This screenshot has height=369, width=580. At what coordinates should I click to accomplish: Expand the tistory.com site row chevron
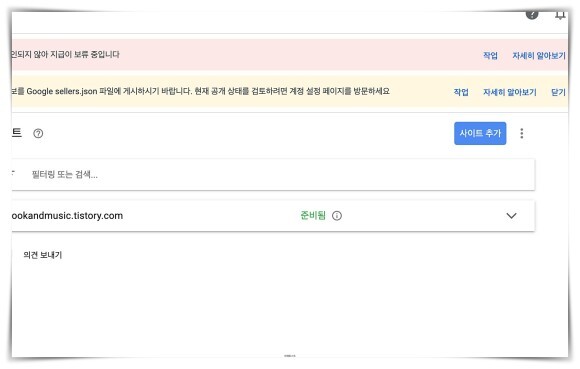click(x=511, y=216)
